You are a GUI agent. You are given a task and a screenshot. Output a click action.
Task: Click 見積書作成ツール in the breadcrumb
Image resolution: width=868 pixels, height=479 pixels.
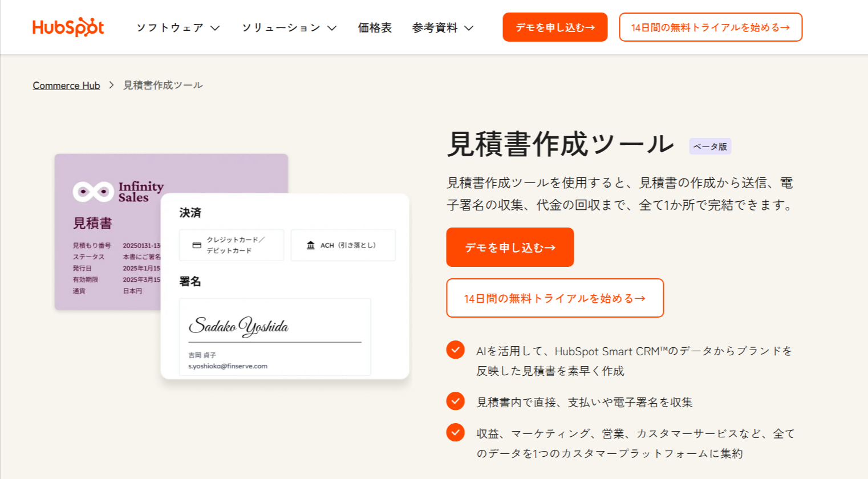pos(162,85)
